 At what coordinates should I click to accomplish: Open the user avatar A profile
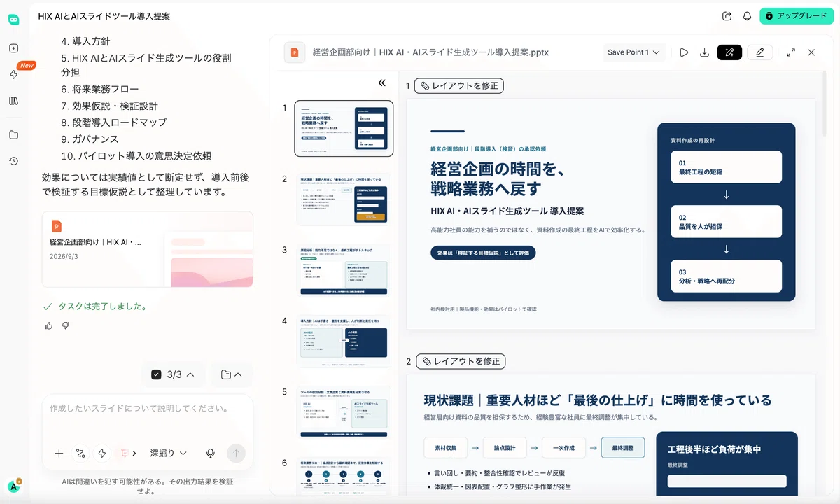click(13, 486)
